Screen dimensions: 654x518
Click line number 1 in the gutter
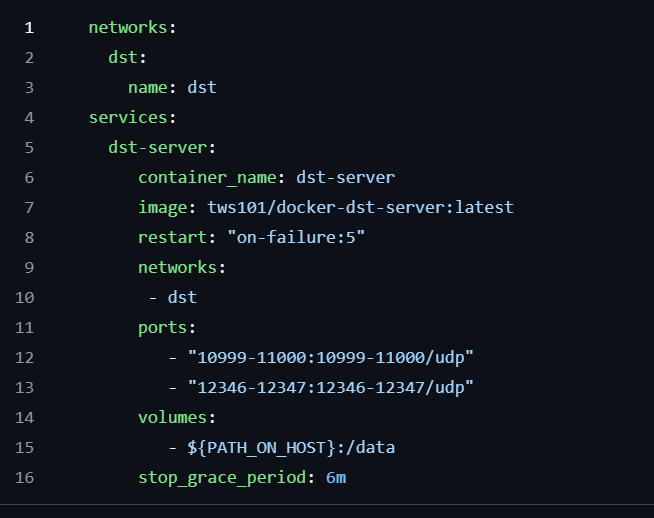29,27
